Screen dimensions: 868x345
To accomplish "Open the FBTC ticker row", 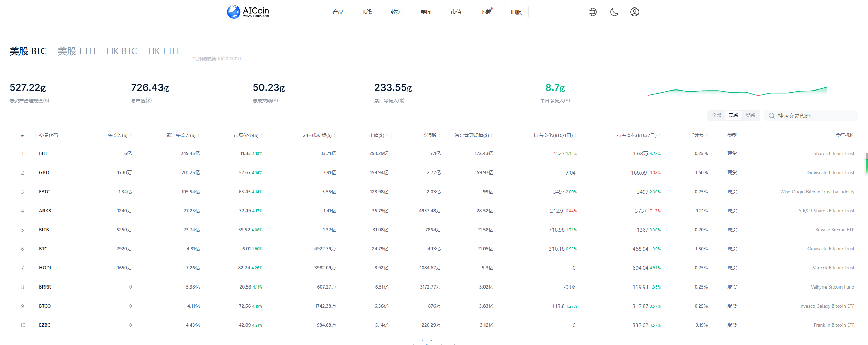I will click(x=434, y=192).
